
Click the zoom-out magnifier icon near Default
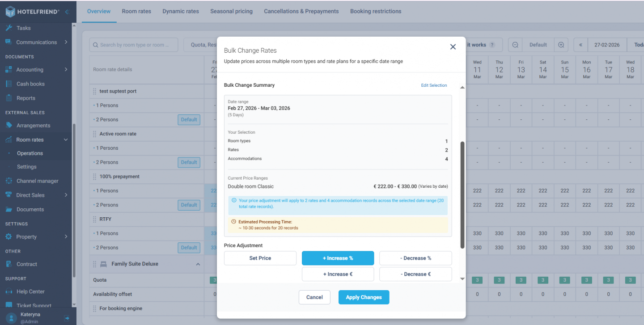point(515,45)
